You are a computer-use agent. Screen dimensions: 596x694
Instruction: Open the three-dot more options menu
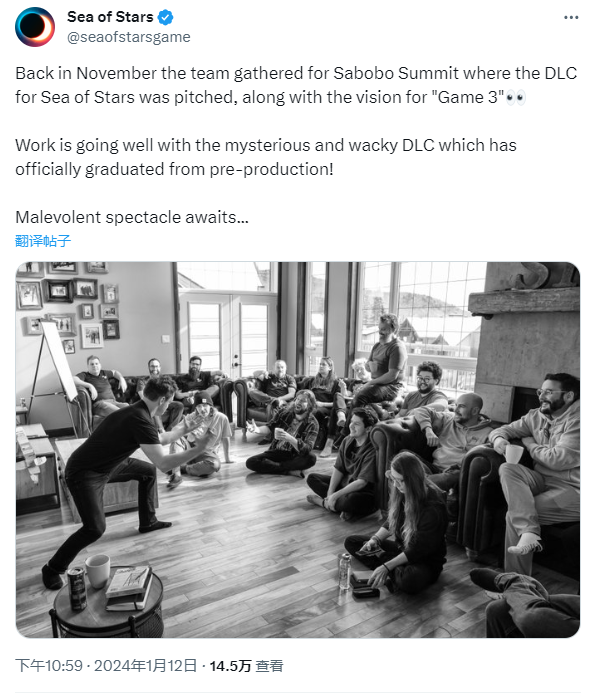point(571,17)
